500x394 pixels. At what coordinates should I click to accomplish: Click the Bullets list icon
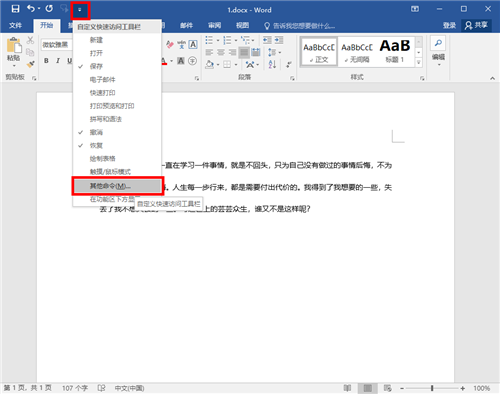(209, 40)
